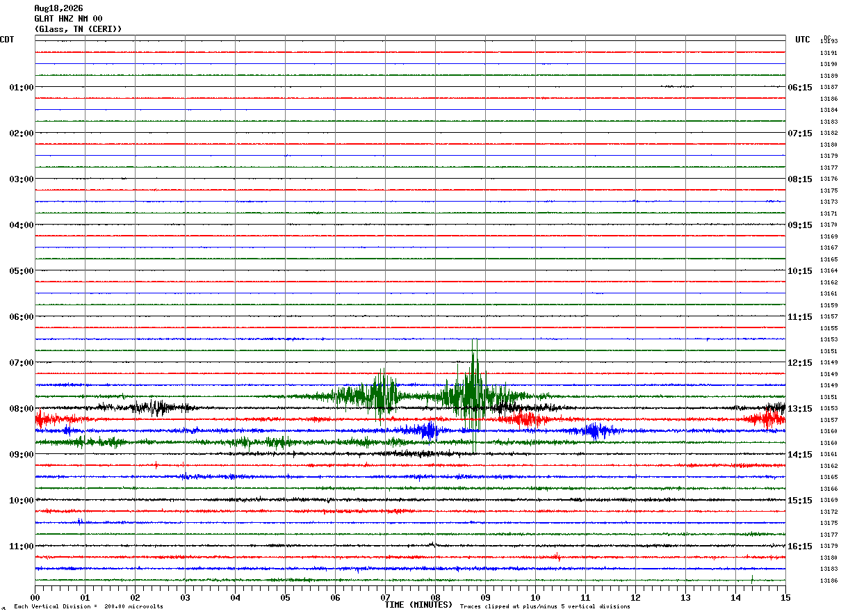Screen dimensions: 841x616
Task: Click the DC offset value 13189
Action: pyautogui.click(x=828, y=76)
